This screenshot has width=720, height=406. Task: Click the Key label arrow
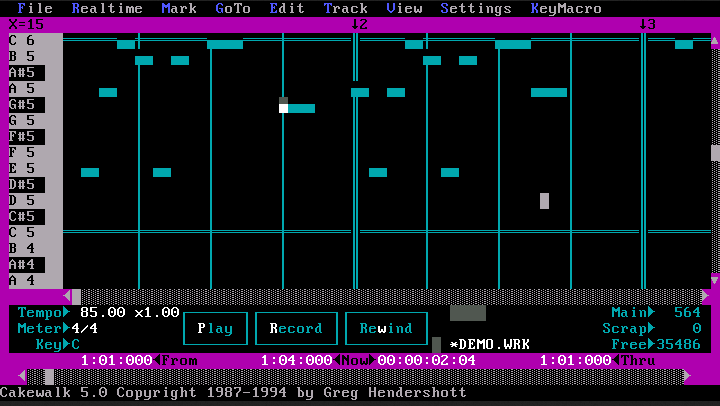coord(67,344)
